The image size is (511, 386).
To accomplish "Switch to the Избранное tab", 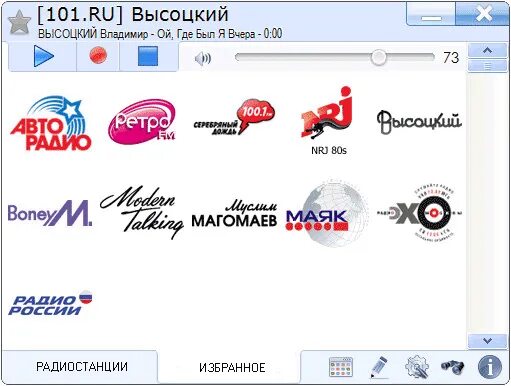I will click(x=232, y=368).
